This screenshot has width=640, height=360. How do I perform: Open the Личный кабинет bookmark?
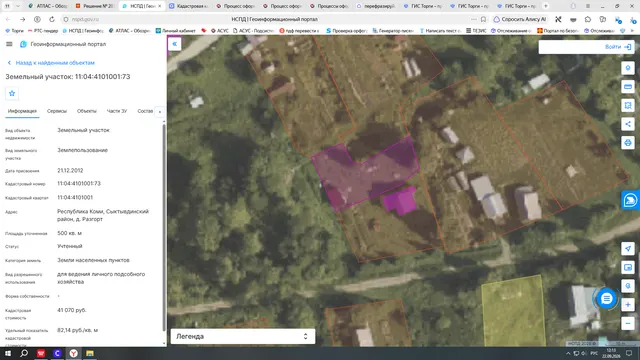coord(176,31)
